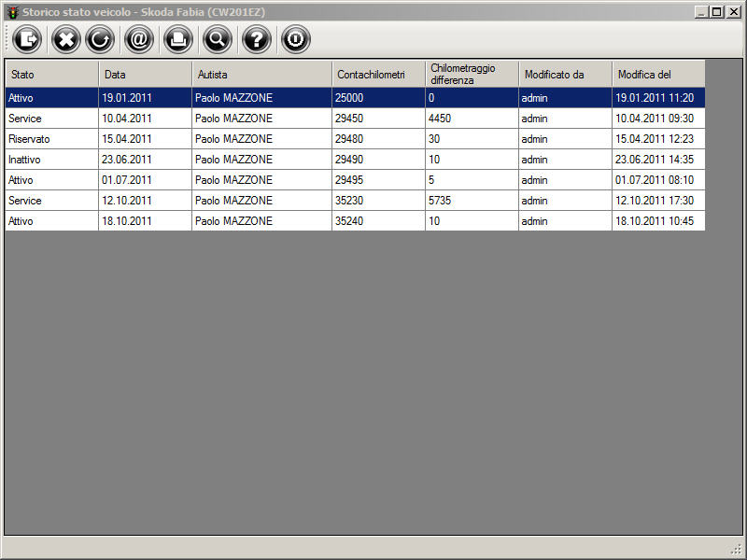The image size is (747, 560).
Task: Click the delete X toolbar icon
Action: point(65,39)
